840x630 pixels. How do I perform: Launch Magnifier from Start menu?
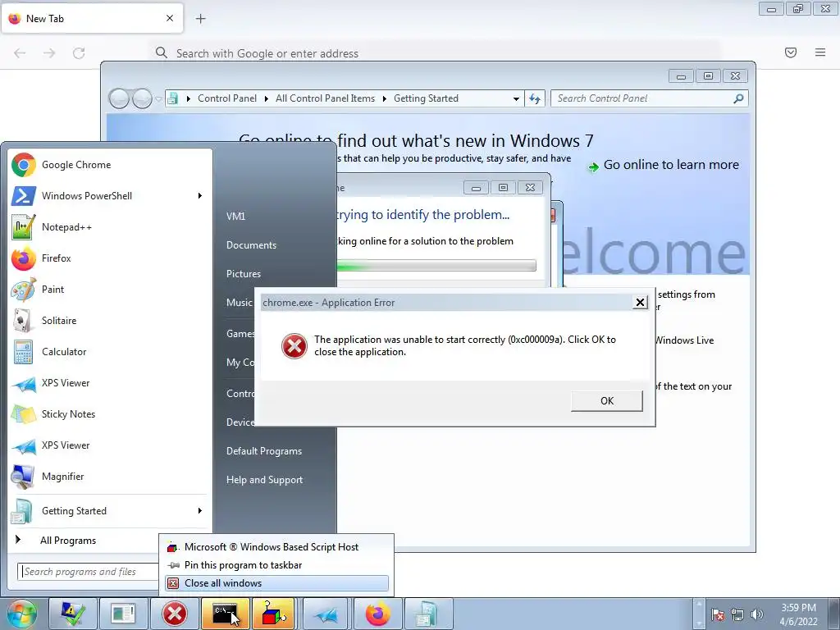tap(110, 477)
